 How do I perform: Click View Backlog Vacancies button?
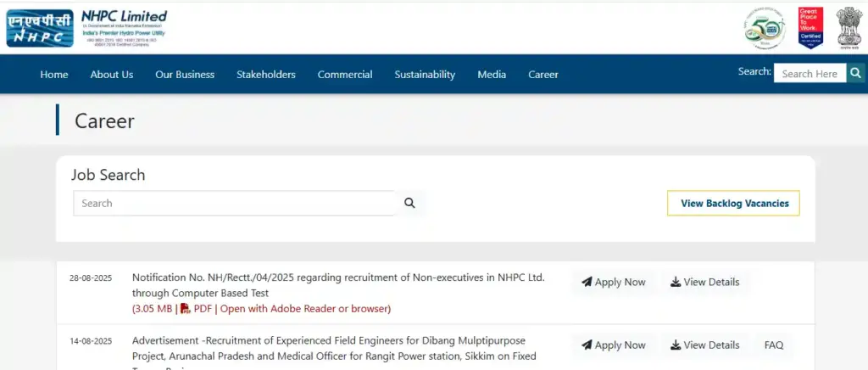click(734, 204)
